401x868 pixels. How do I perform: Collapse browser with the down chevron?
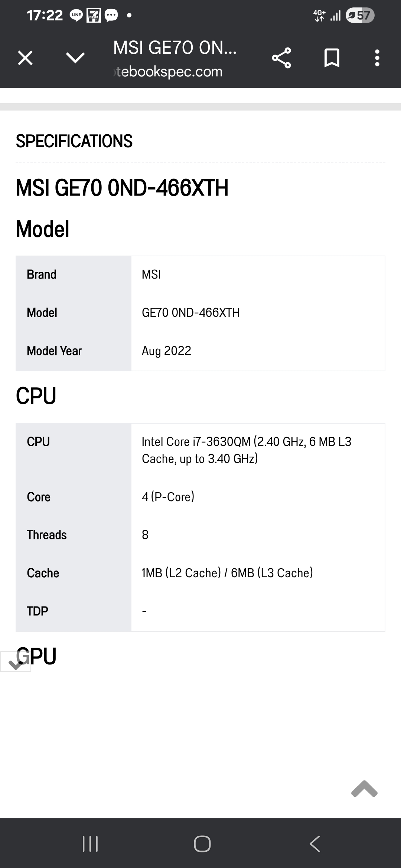(x=75, y=58)
